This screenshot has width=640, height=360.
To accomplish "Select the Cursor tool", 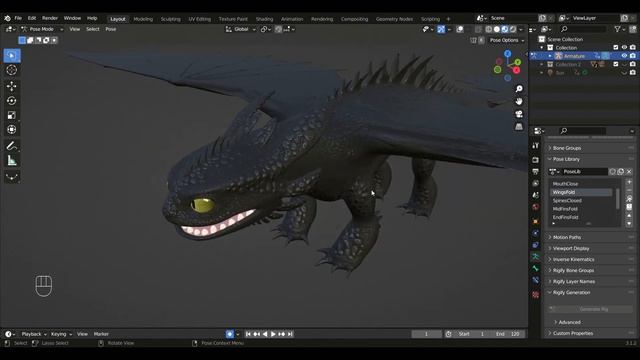I will 12,70.
